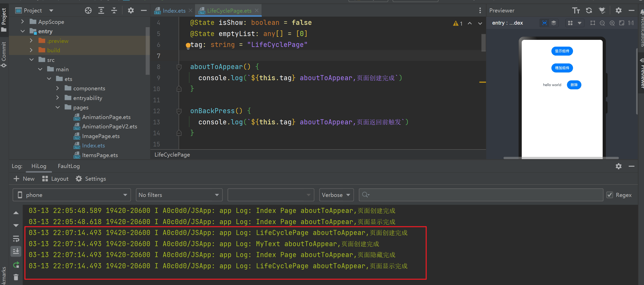Toggle the previewer layers view icon
Screen dimensions: 644x285
[554, 23]
